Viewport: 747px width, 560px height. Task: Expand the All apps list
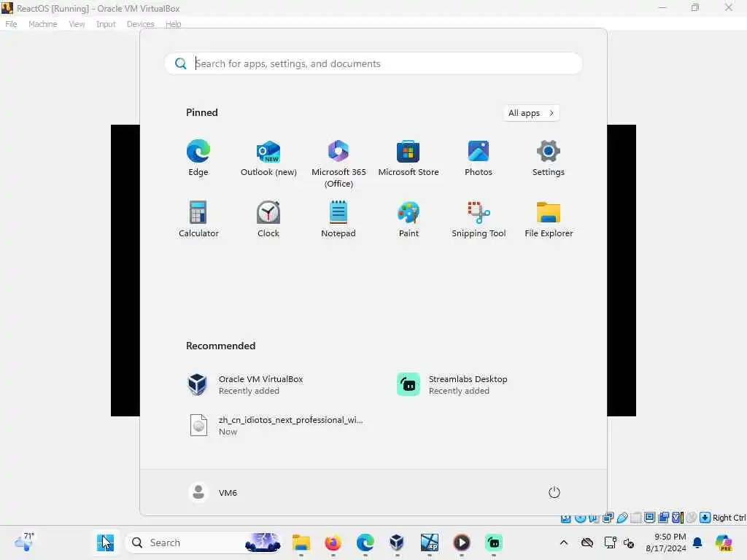531,113
